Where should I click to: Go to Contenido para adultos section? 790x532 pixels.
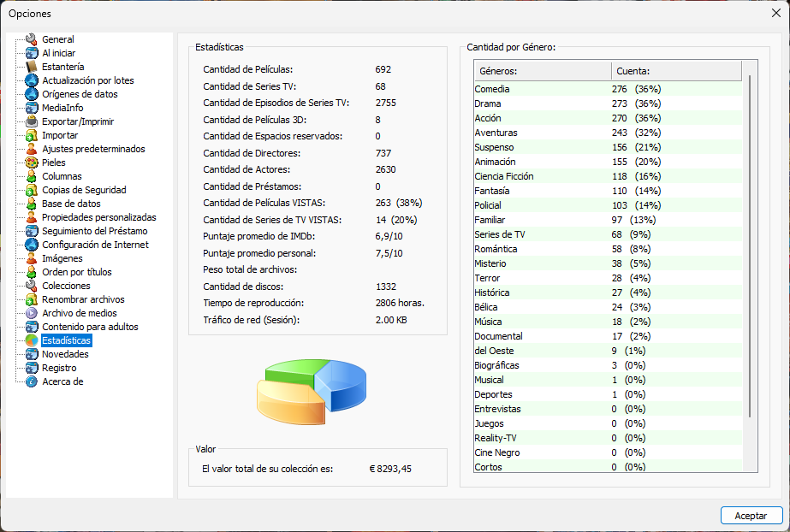coord(90,327)
